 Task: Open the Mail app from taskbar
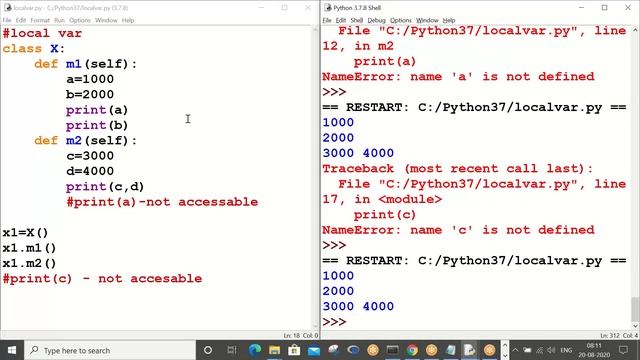point(314,350)
